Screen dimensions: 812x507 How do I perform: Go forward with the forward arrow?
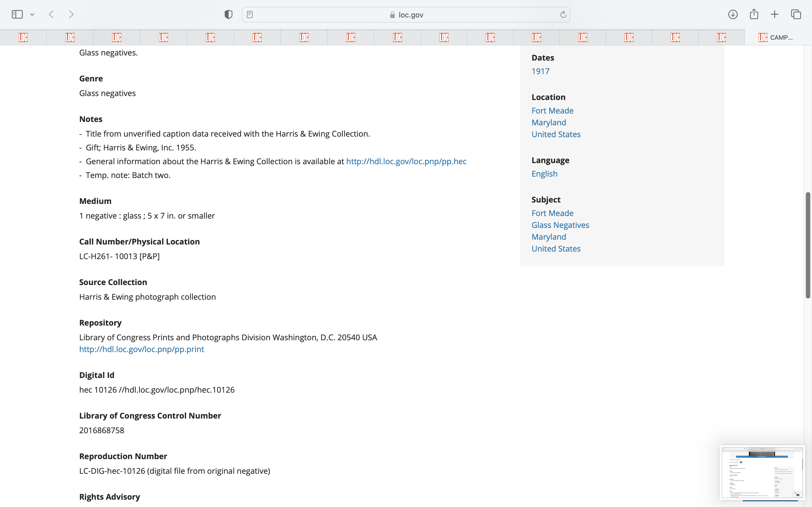(71, 14)
